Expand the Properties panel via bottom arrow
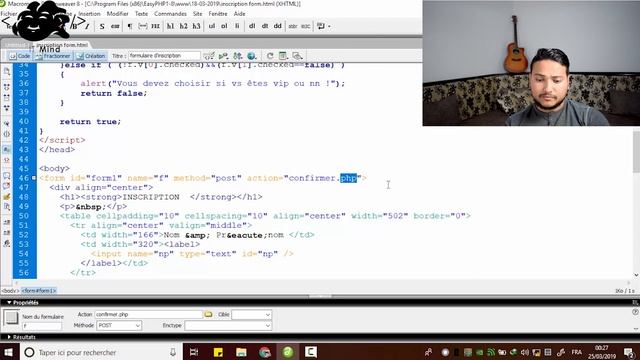The width and height of the screenshot is (640, 360). pyautogui.click(x=636, y=329)
